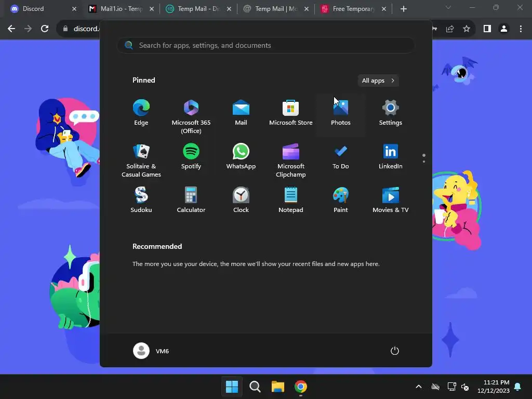View site information lock icon
Screen dimensions: 532x399
[65, 29]
